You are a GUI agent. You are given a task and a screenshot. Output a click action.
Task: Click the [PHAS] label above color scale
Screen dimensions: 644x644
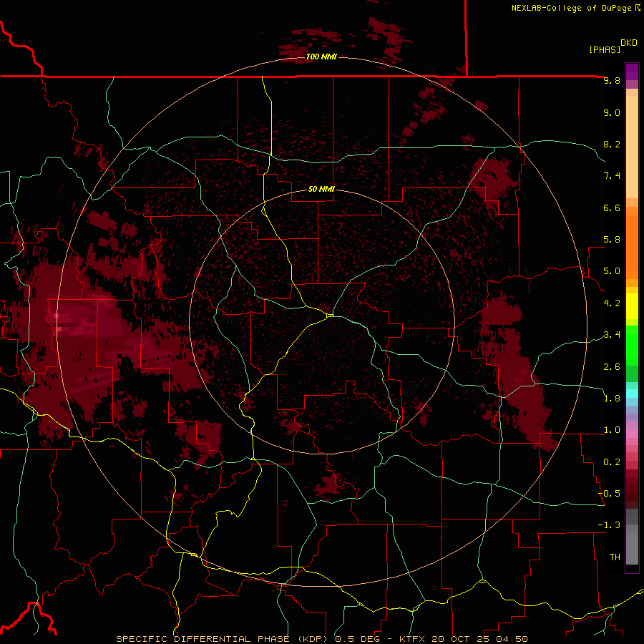(605, 49)
